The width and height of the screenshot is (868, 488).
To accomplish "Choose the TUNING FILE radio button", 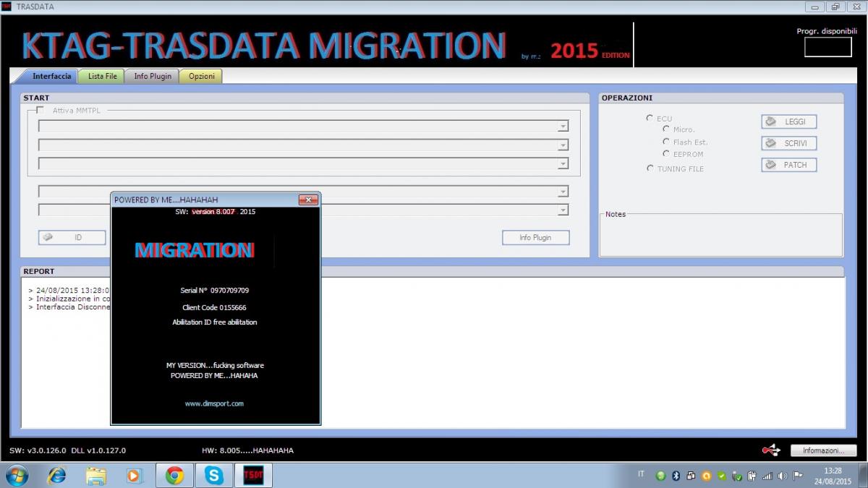I will point(650,168).
